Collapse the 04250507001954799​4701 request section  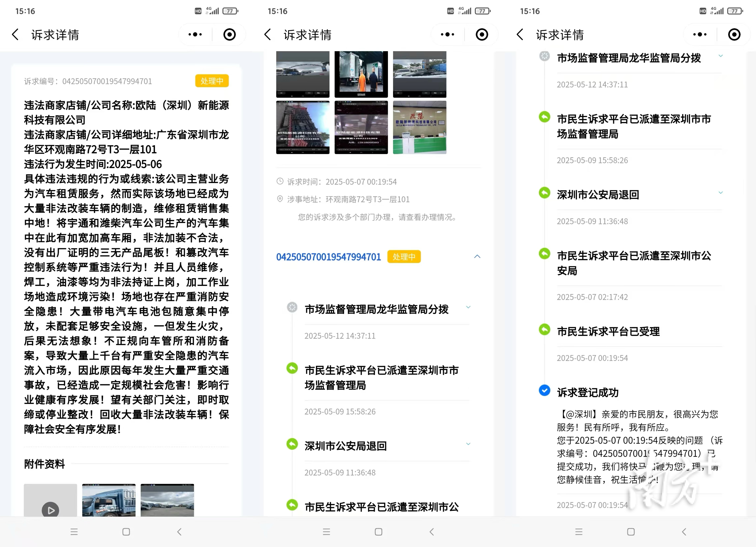(x=477, y=257)
